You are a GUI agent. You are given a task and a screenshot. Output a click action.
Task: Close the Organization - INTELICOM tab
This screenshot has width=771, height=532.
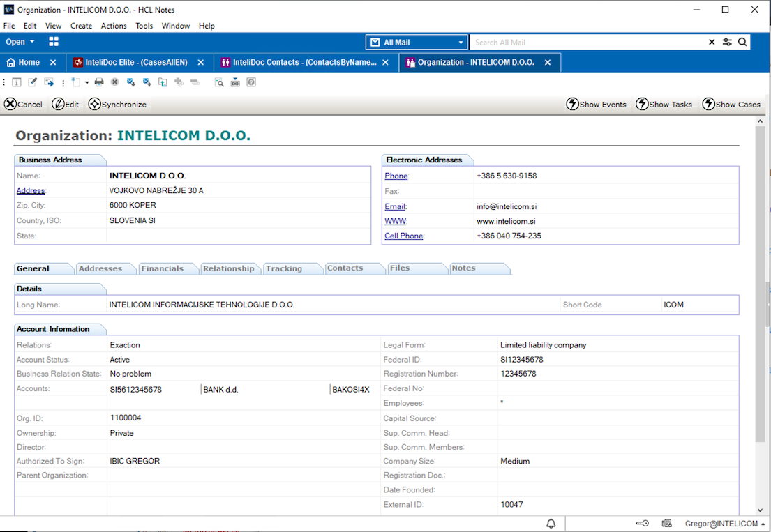pos(548,62)
